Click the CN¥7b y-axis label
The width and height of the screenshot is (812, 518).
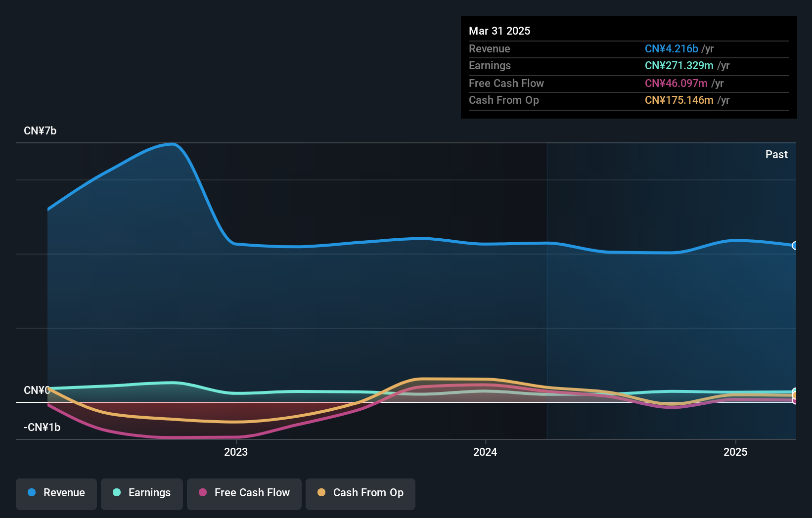point(40,130)
